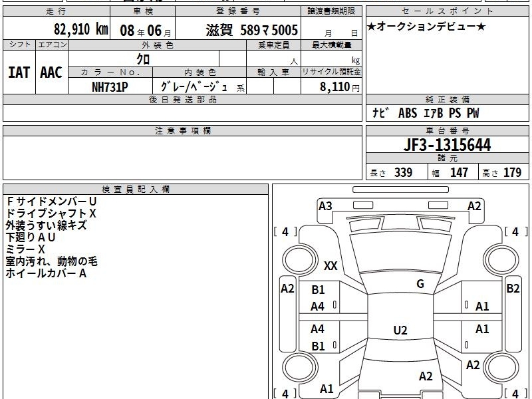Select the color code NH731P
Viewport: 532px width, 399px height.
pos(110,87)
